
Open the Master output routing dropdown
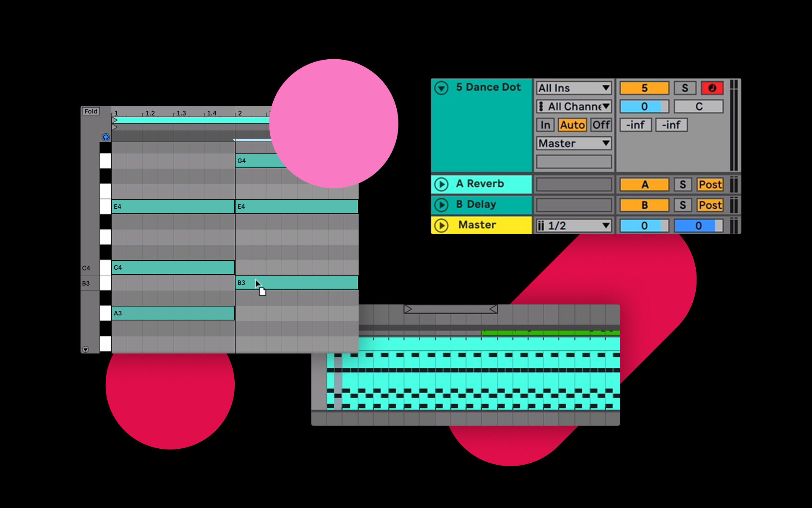tap(573, 144)
